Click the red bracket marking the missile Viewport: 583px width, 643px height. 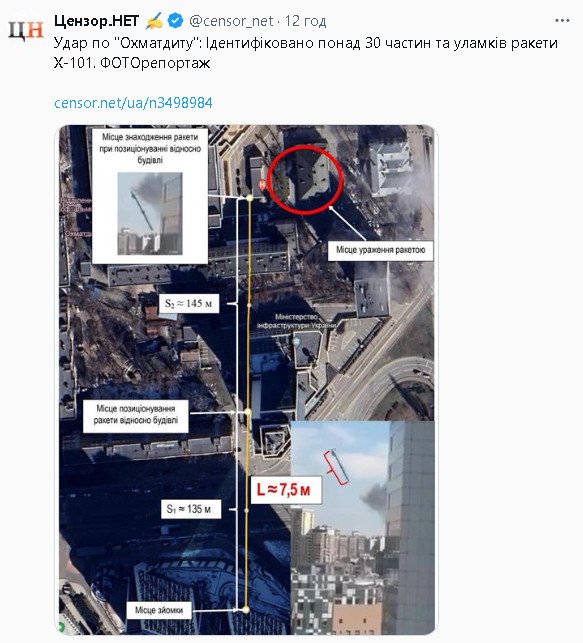pyautogui.click(x=336, y=468)
